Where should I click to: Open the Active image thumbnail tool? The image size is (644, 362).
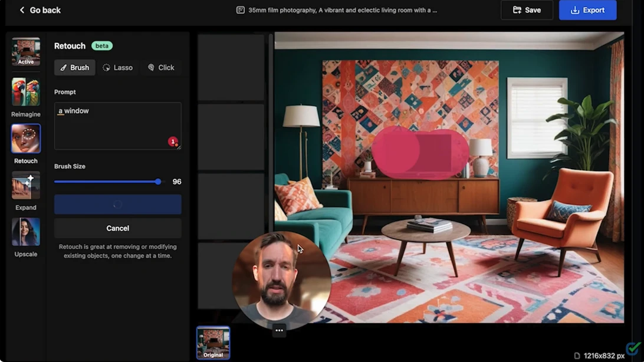26,52
